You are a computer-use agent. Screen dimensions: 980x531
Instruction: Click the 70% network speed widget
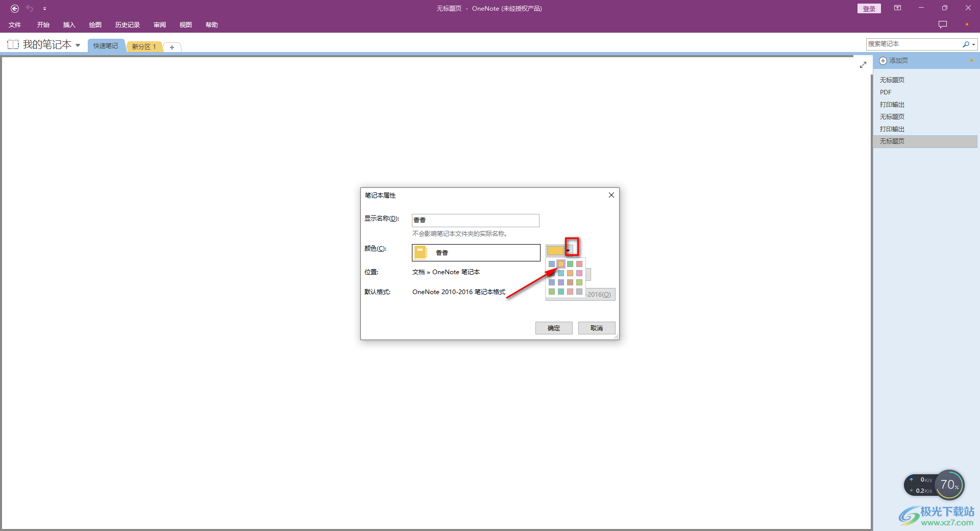click(949, 485)
